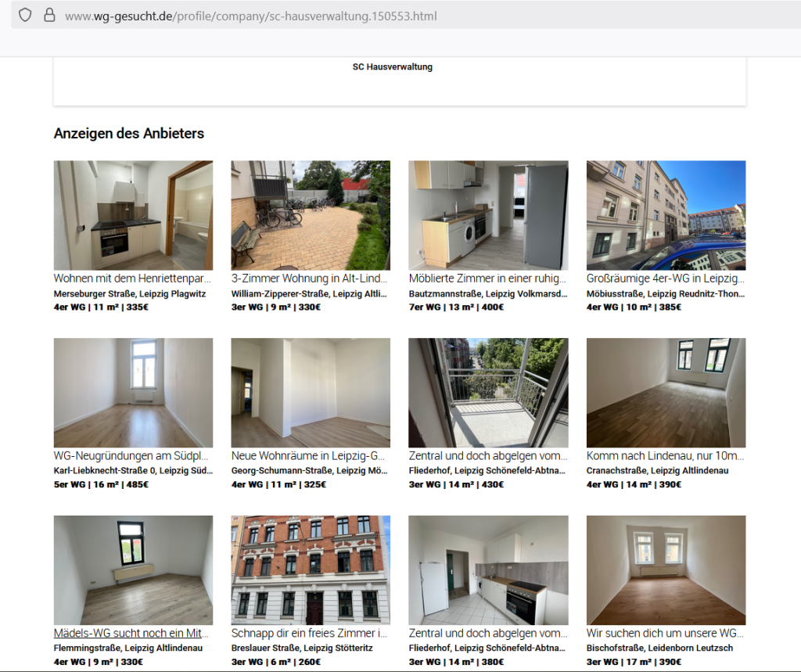Open 'Komm nach Lindenau, nur 10m...' listing
This screenshot has height=672, width=801.
(x=665, y=455)
